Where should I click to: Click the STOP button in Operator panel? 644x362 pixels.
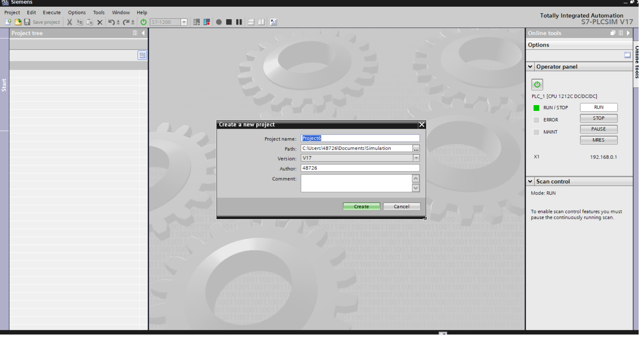(598, 118)
